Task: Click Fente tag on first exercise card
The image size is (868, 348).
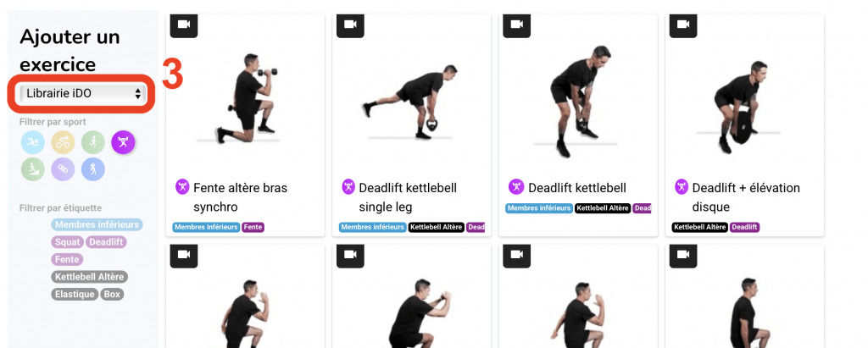Action: pos(253,227)
